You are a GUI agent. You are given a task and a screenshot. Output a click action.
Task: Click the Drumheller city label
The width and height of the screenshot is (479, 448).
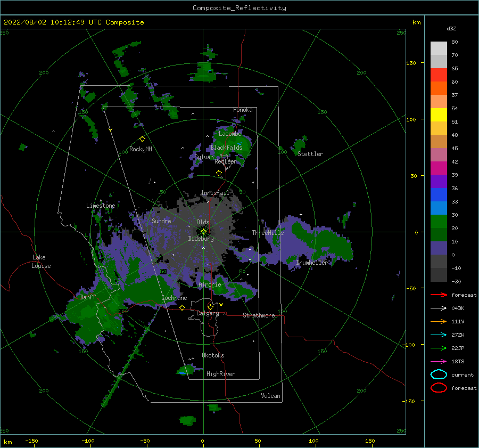311,263
